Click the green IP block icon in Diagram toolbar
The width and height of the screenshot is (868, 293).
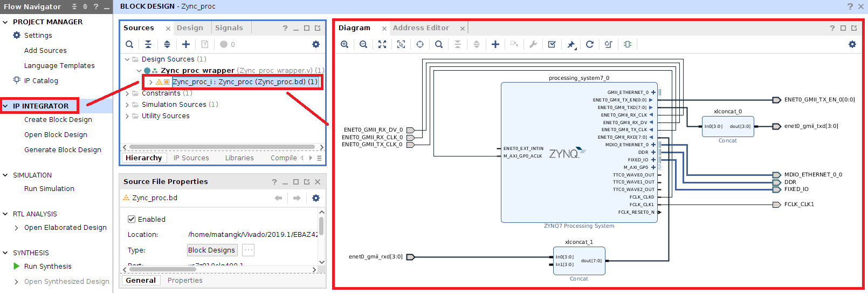pos(628,44)
